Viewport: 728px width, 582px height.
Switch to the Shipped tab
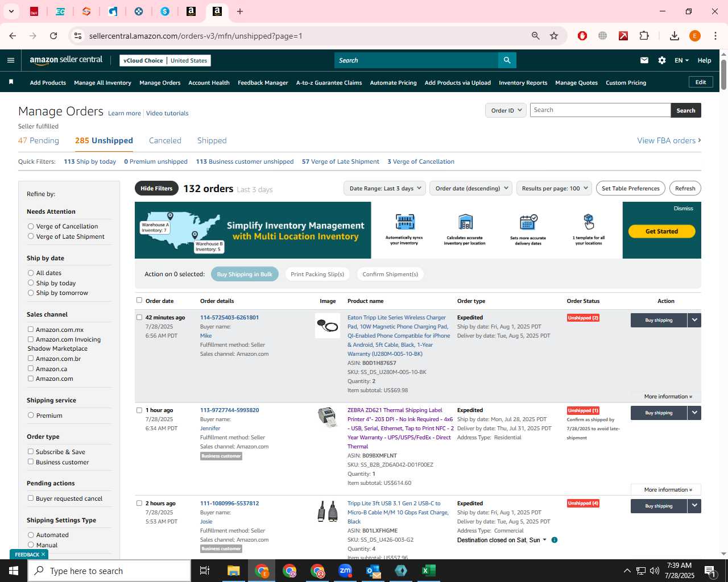pyautogui.click(x=212, y=140)
